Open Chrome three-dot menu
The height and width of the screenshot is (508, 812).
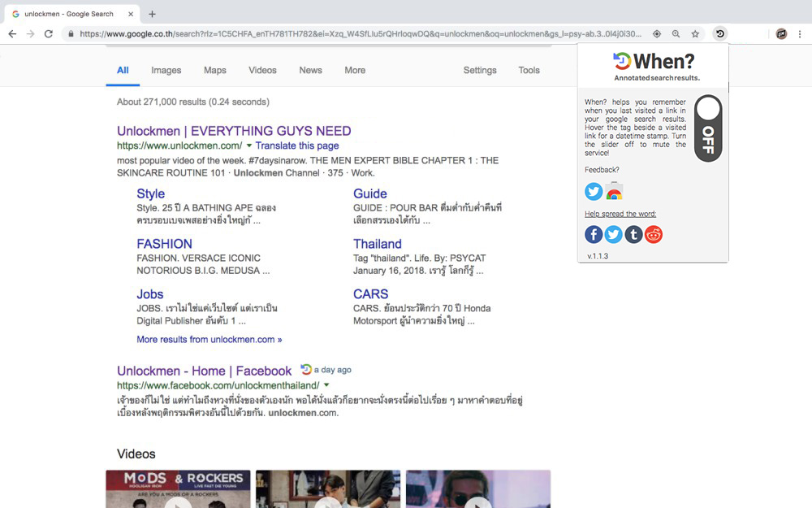(x=800, y=33)
